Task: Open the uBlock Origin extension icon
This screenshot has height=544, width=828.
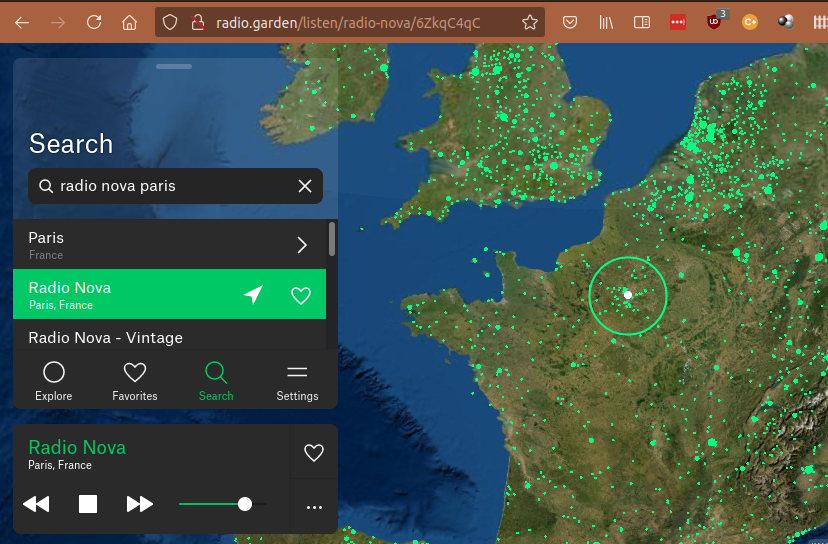Action: [x=714, y=22]
